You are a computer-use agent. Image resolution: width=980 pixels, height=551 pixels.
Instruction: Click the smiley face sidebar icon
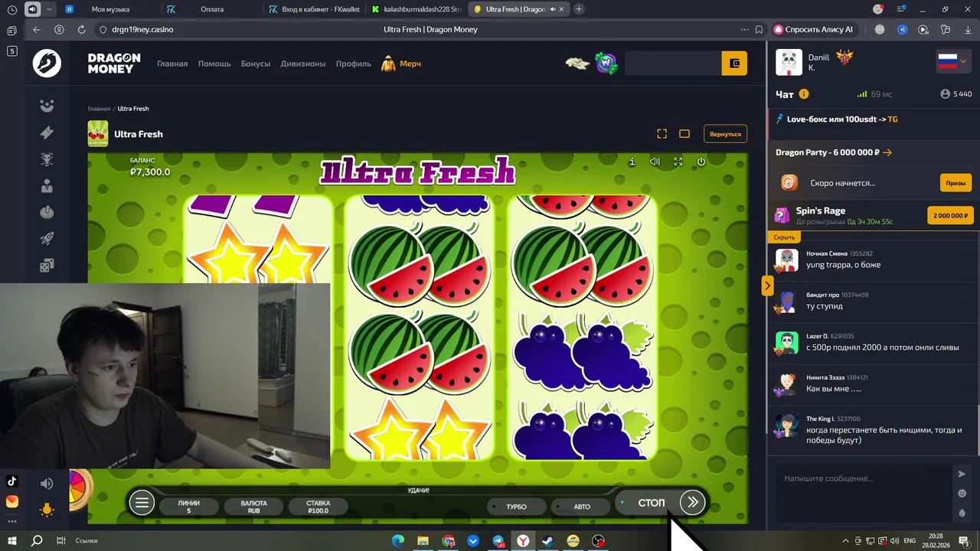[47, 106]
